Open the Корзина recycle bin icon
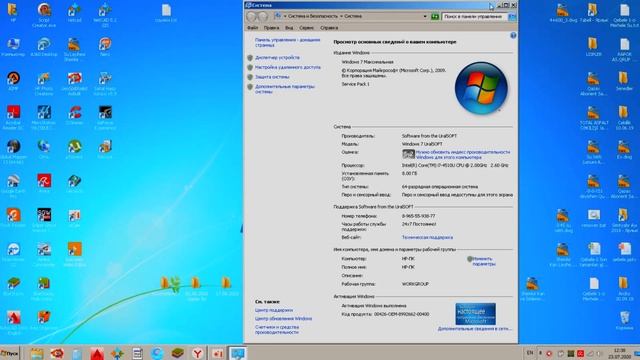The height and width of the screenshot is (360, 640). coord(624,320)
